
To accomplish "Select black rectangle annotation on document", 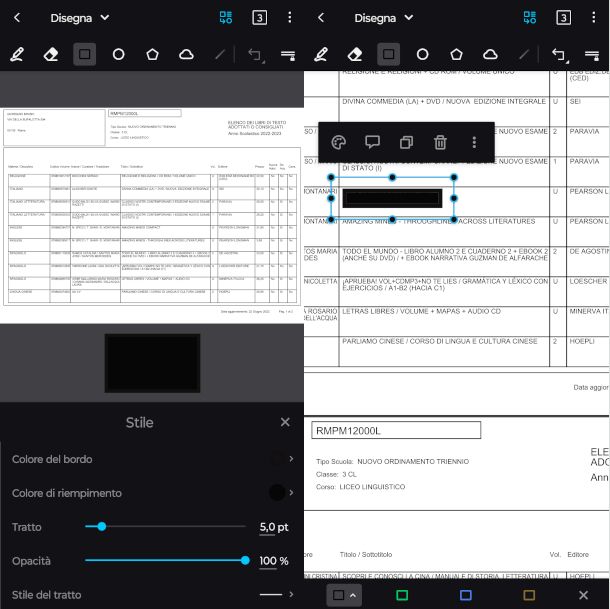I will [392, 198].
